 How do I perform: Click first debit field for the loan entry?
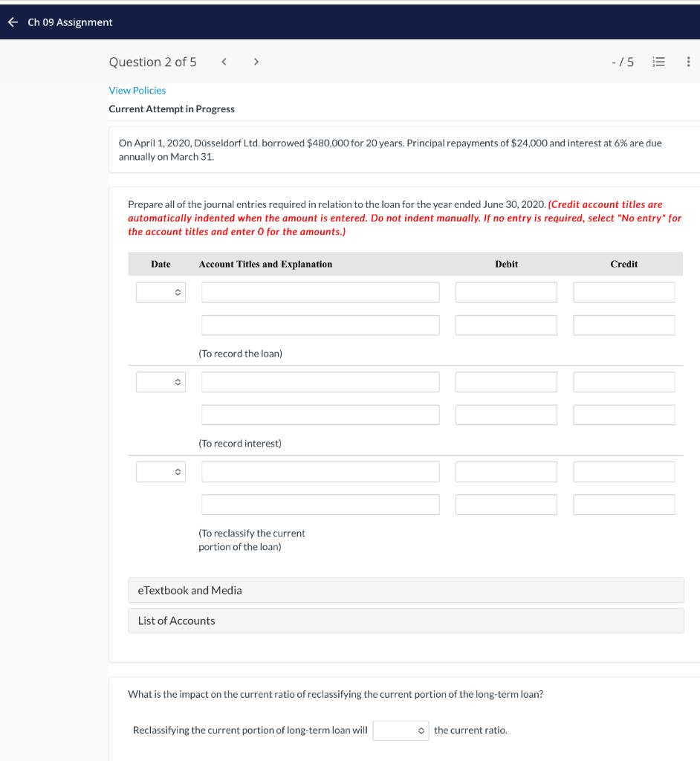pyautogui.click(x=506, y=292)
